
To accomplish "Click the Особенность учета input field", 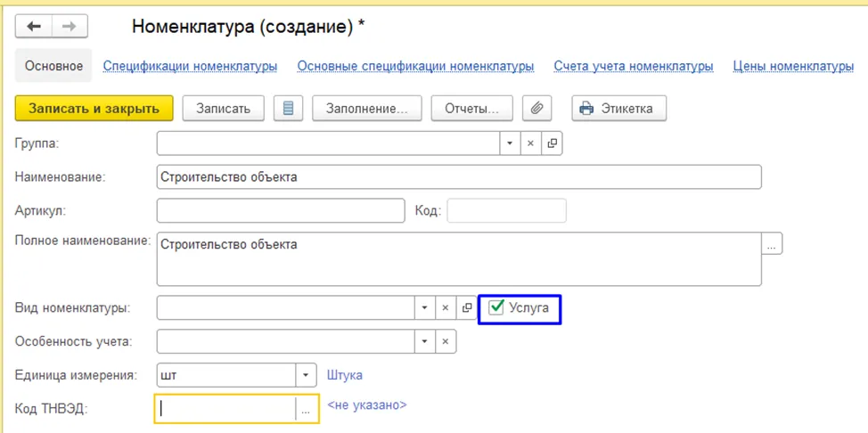I will point(286,341).
